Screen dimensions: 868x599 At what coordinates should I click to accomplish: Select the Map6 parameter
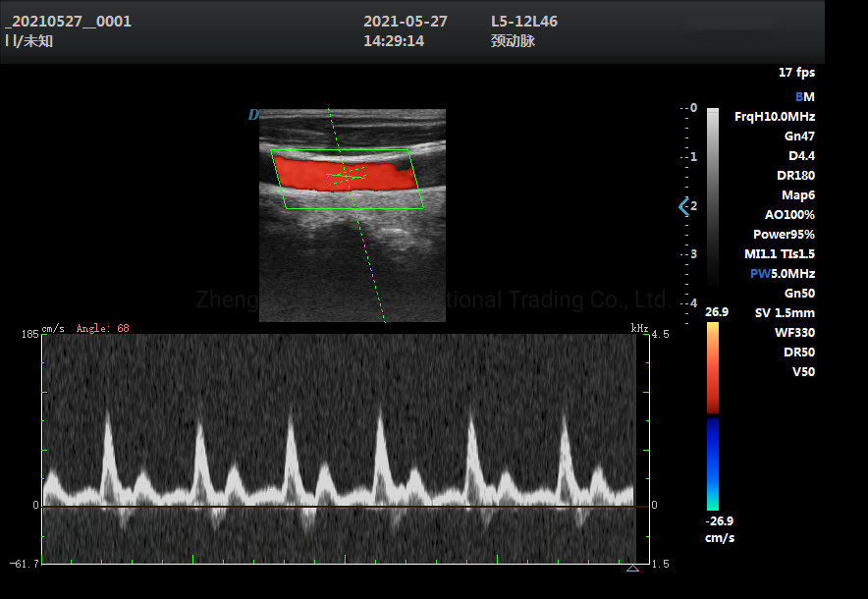coord(797,194)
